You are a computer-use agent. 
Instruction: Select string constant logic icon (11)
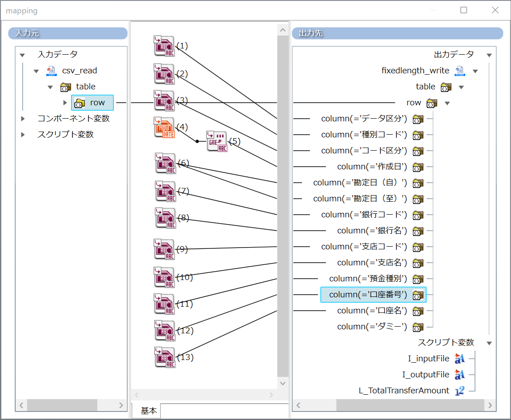pyautogui.click(x=164, y=304)
